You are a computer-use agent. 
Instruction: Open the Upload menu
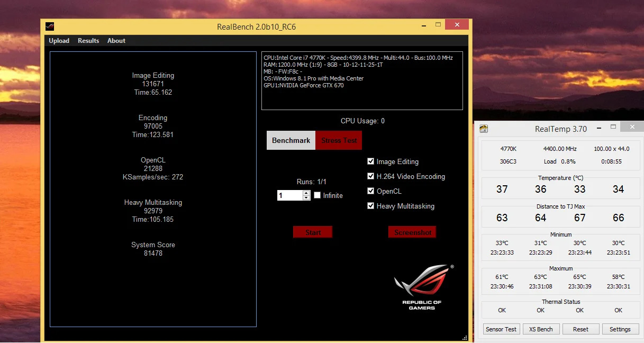click(59, 41)
